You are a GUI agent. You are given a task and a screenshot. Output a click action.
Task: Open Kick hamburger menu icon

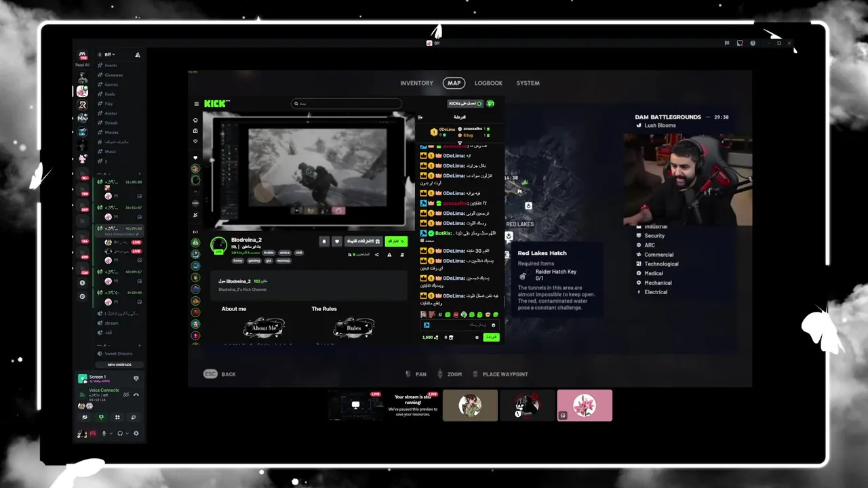(197, 104)
